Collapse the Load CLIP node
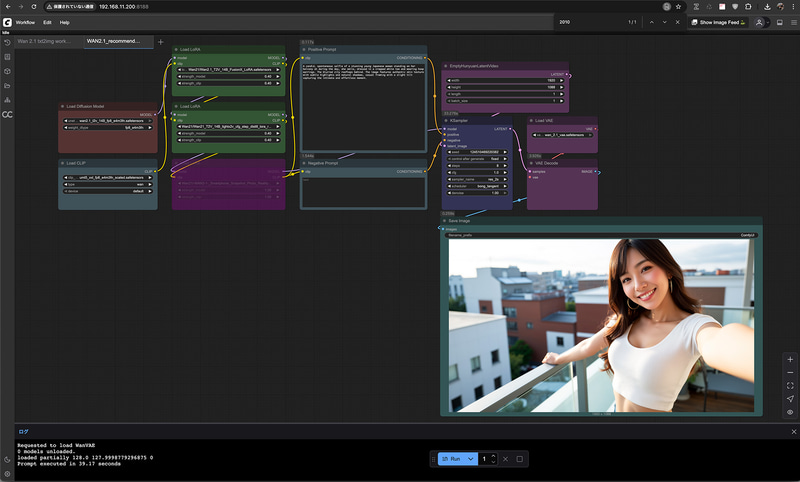800x482 pixels. coord(62,163)
